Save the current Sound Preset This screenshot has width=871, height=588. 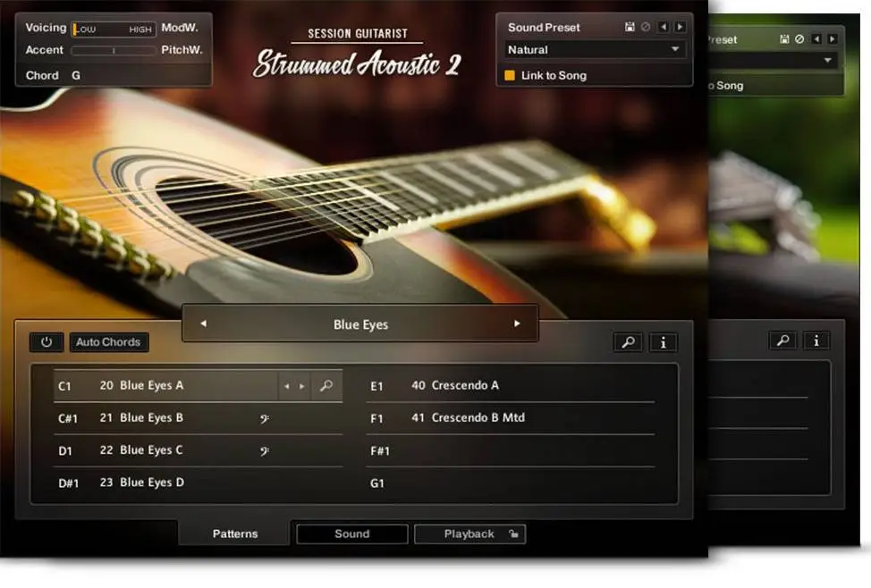pos(630,27)
